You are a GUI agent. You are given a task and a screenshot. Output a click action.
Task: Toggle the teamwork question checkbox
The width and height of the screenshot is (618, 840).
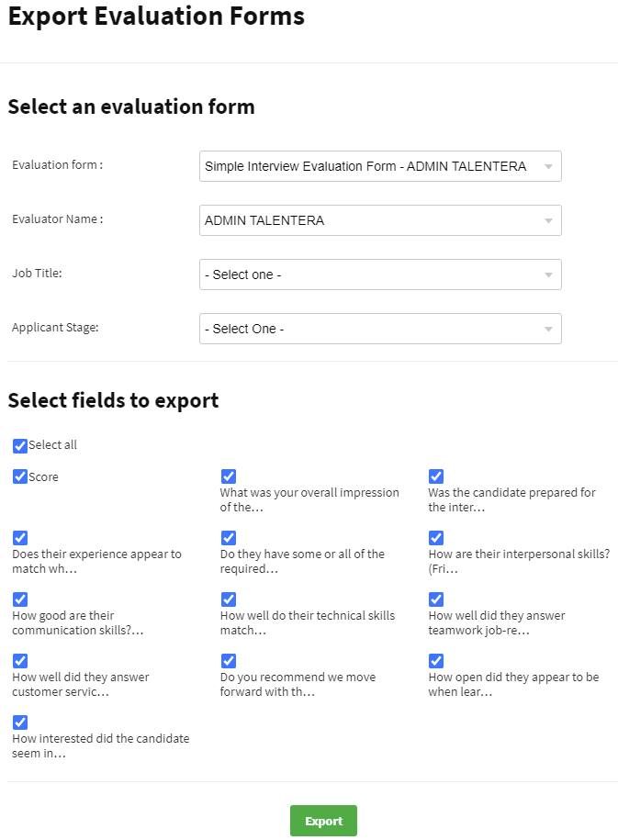point(436,599)
